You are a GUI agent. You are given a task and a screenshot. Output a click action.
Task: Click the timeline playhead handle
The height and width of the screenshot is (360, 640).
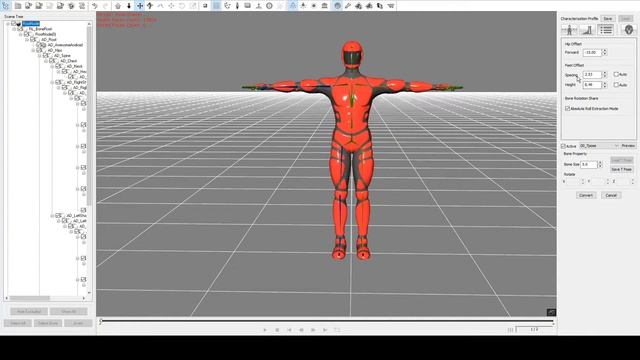pos(101,321)
